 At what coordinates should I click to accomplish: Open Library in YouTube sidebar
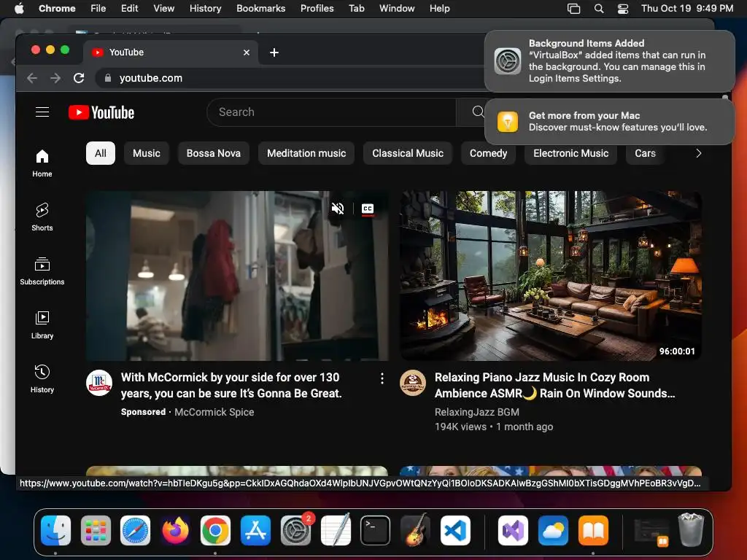[42, 324]
